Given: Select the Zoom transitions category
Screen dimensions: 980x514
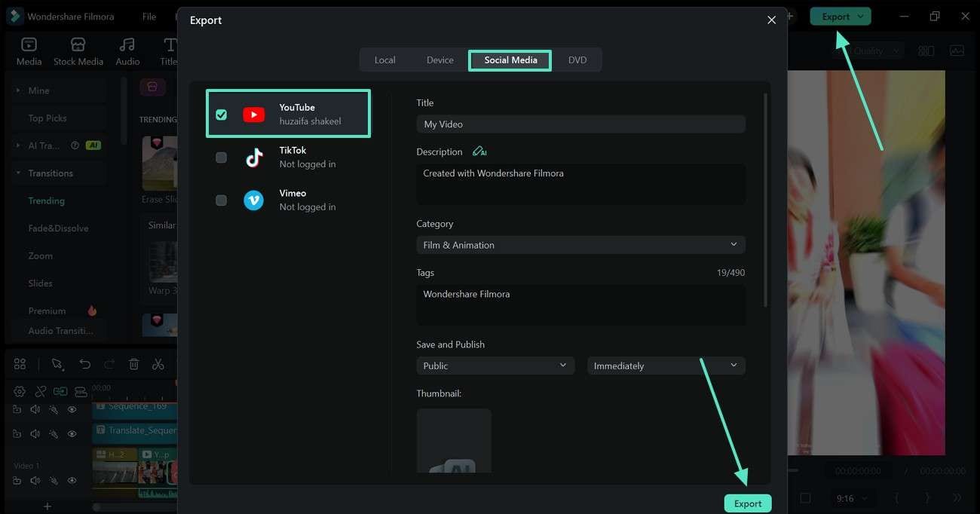Looking at the screenshot, I should point(41,255).
